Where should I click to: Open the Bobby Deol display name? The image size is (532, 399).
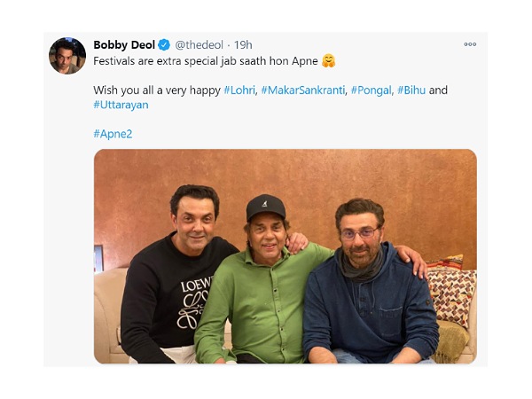tap(124, 45)
